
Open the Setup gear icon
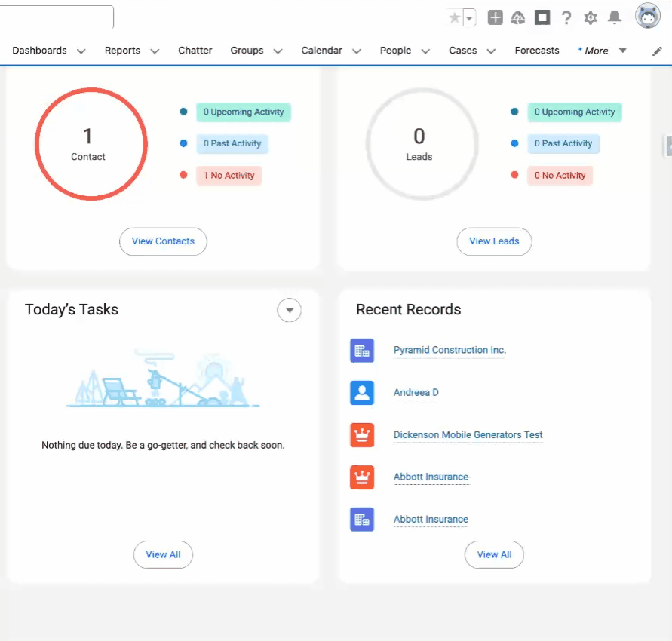coord(591,17)
